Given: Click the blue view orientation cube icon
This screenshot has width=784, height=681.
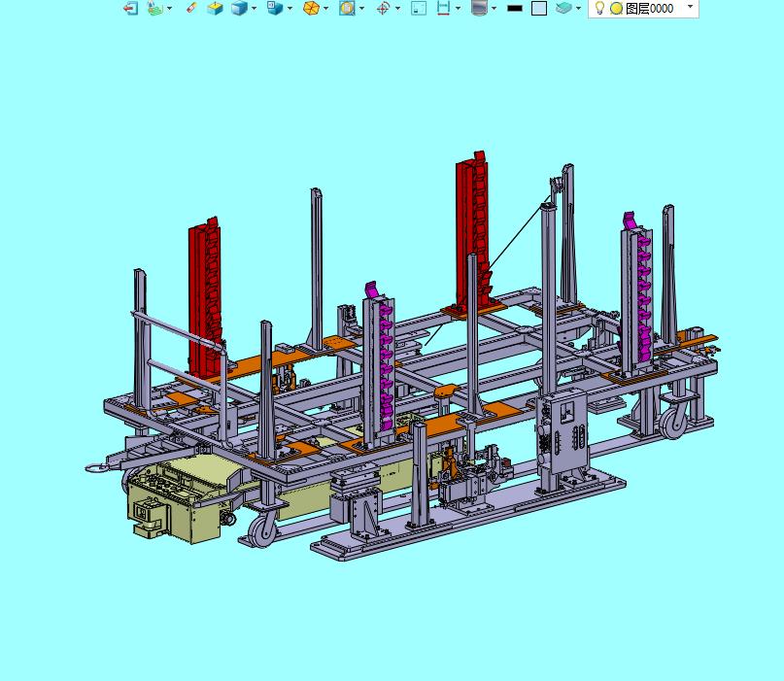Looking at the screenshot, I should pos(275,8).
